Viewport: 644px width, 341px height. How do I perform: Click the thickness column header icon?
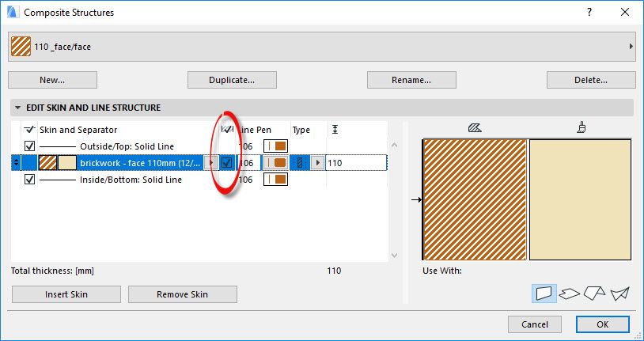click(x=335, y=130)
